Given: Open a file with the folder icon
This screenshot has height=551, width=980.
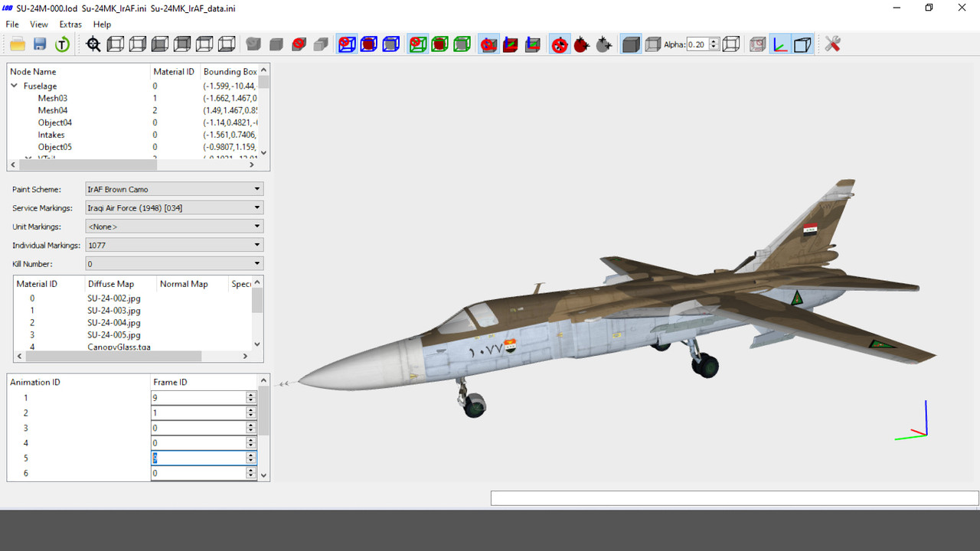Looking at the screenshot, I should pos(17,44).
